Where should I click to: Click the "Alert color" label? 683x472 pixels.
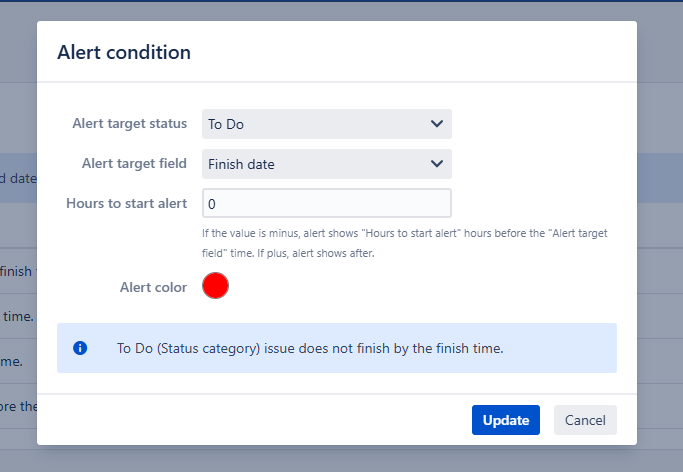(153, 287)
